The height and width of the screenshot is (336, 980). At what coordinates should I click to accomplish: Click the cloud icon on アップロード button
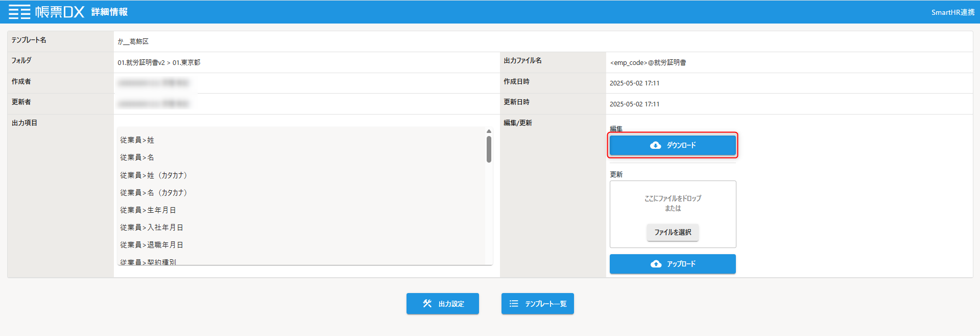656,264
